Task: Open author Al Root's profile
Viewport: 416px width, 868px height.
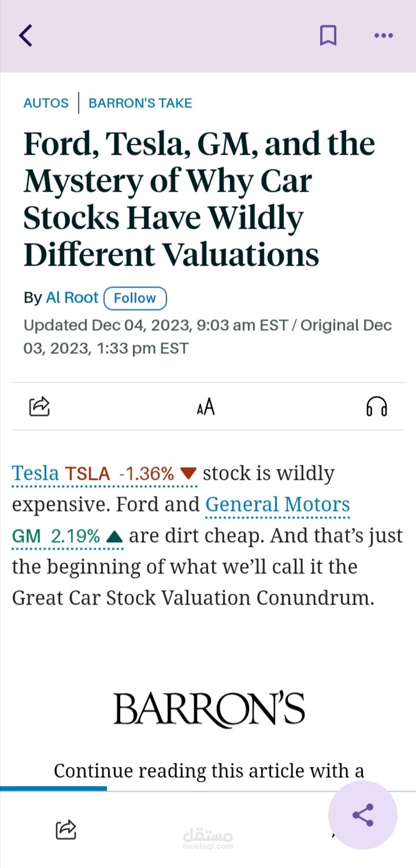Action: (72, 298)
